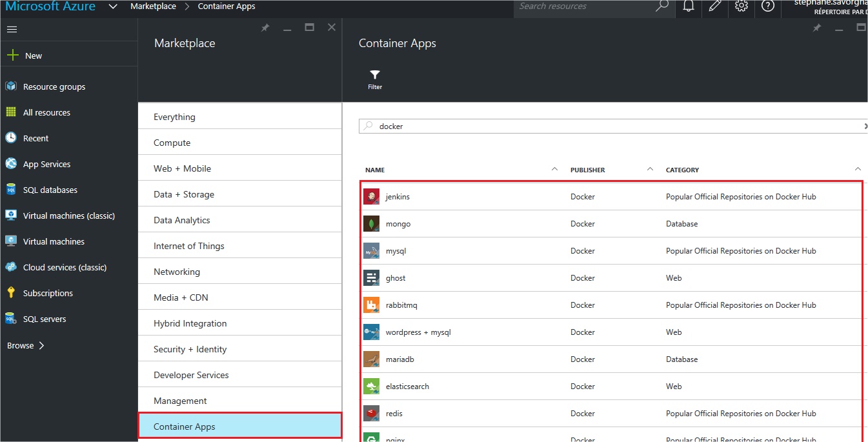Select Container Apps category
The height and width of the screenshot is (442, 868).
coord(239,427)
